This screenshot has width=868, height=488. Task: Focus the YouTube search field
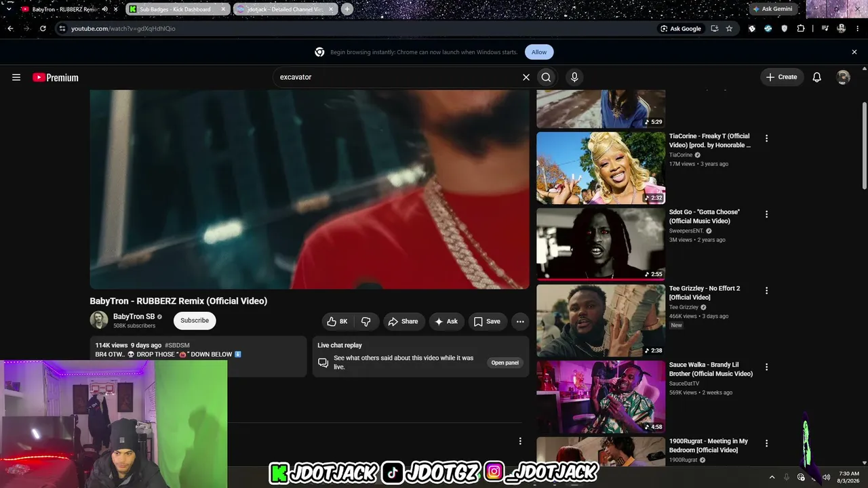tap(397, 77)
